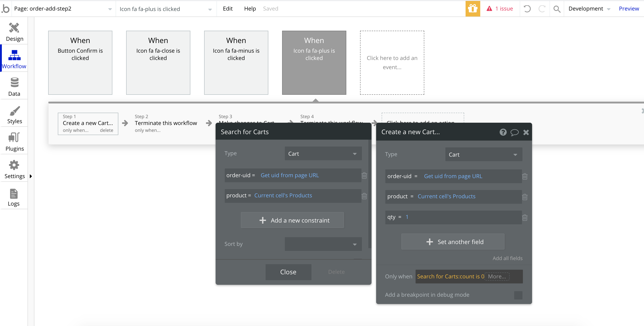This screenshot has height=326, width=644.
Task: Open the gift box icon
Action: point(472,9)
